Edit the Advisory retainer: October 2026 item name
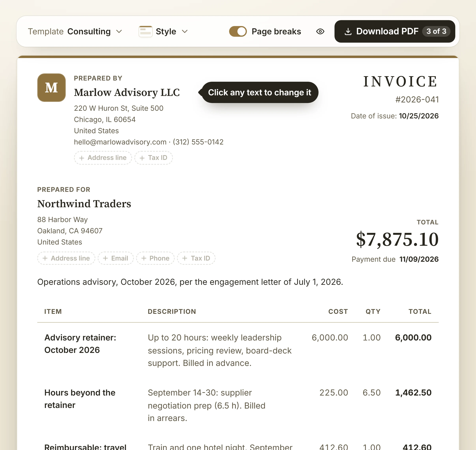The image size is (476, 450). pyautogui.click(x=80, y=344)
